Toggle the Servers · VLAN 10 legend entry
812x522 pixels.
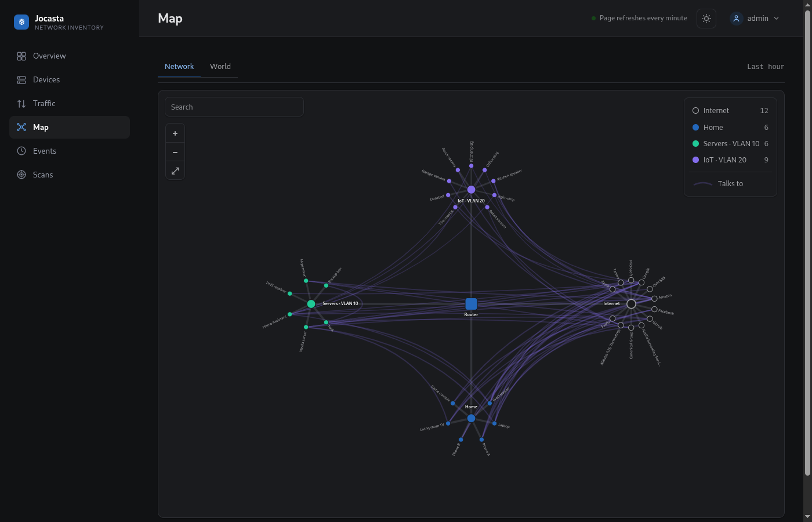click(730, 144)
